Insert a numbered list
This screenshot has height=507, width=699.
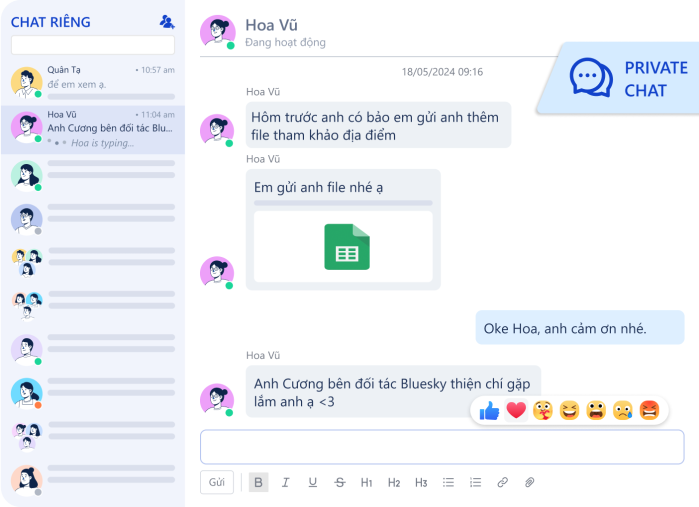[475, 482]
